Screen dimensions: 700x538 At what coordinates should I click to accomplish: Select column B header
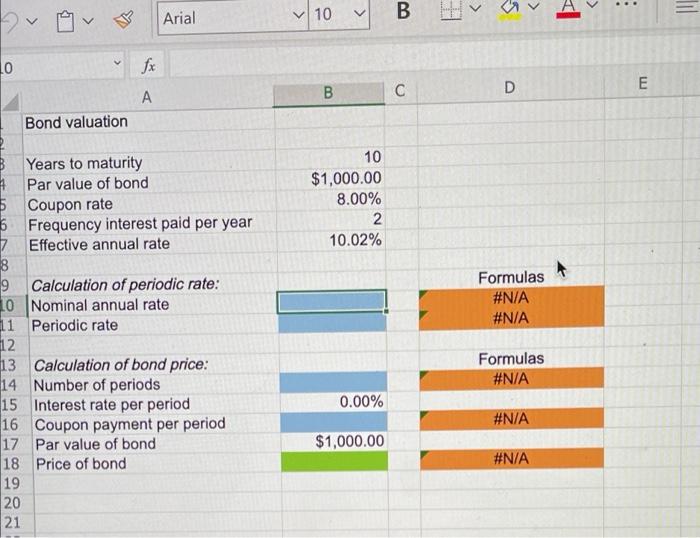[x=328, y=93]
